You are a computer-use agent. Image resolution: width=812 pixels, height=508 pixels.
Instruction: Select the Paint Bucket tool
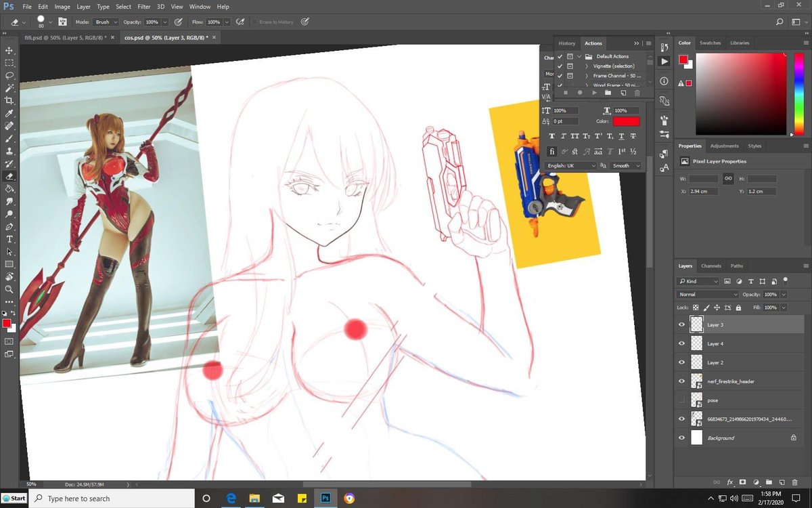coord(9,189)
